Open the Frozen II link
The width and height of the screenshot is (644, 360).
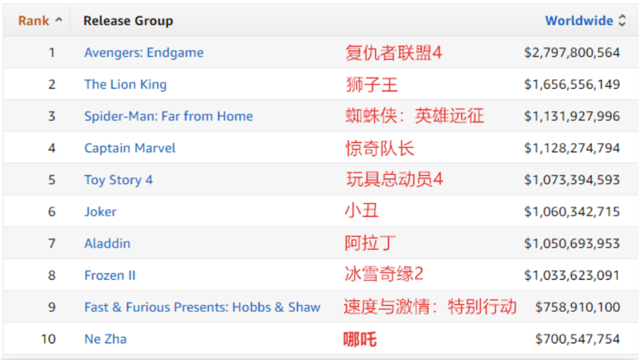click(x=110, y=276)
